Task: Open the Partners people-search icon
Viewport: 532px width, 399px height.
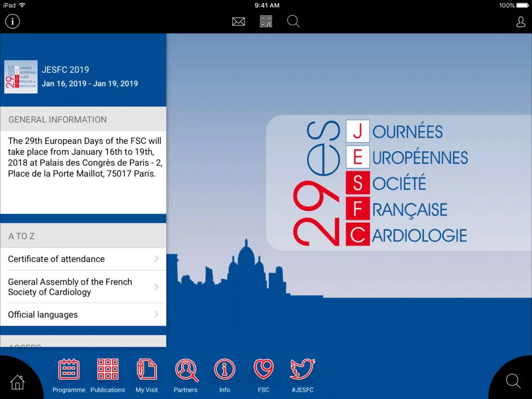Action: (x=186, y=370)
